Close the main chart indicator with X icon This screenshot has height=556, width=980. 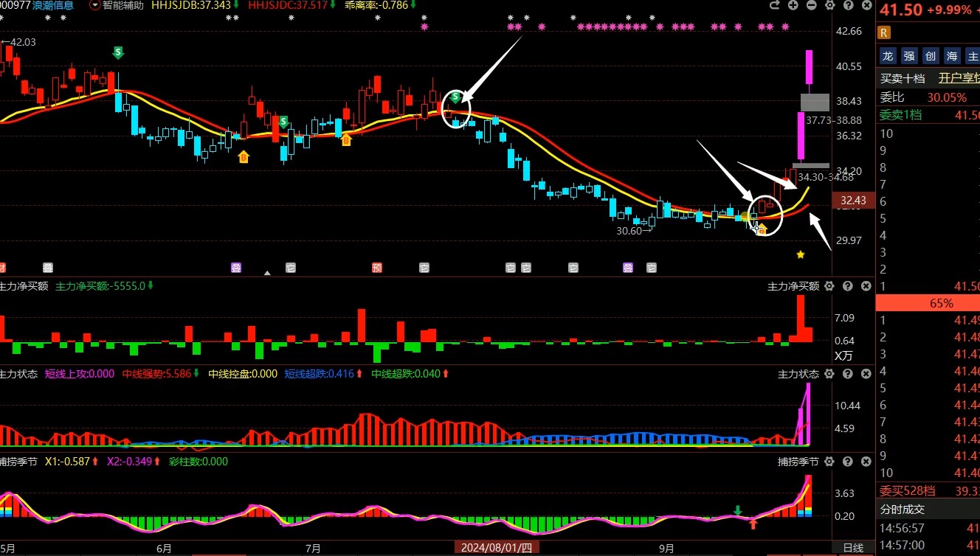click(x=866, y=5)
